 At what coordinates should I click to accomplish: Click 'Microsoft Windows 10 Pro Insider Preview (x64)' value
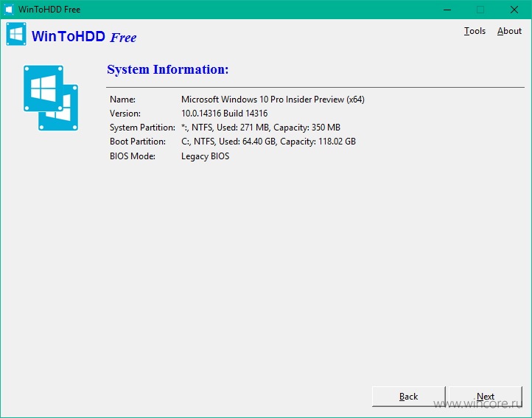(x=273, y=100)
